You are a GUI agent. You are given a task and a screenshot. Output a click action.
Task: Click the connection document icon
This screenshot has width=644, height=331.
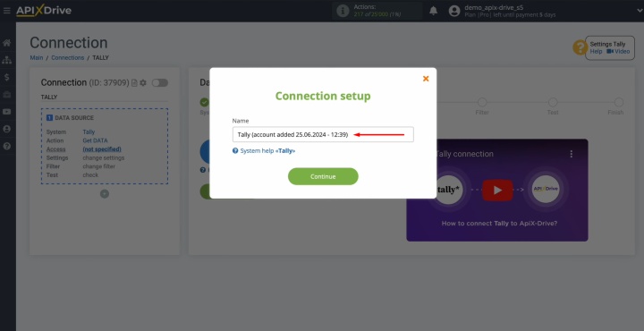[x=134, y=83]
